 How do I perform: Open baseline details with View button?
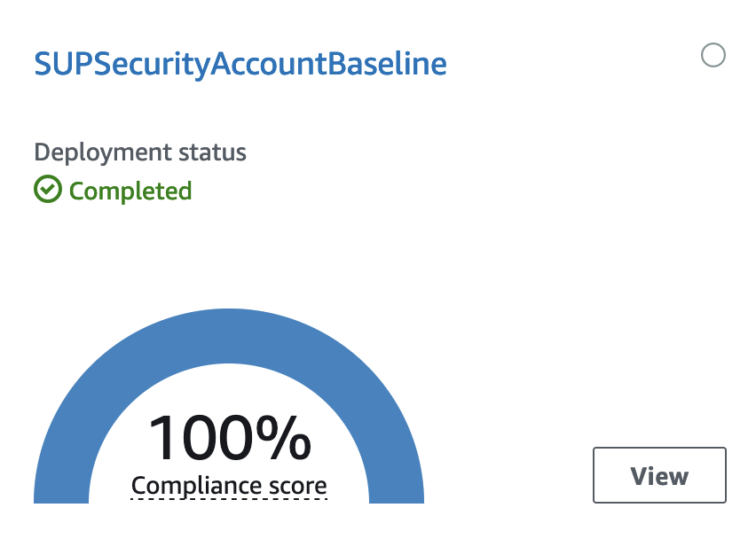point(659,475)
